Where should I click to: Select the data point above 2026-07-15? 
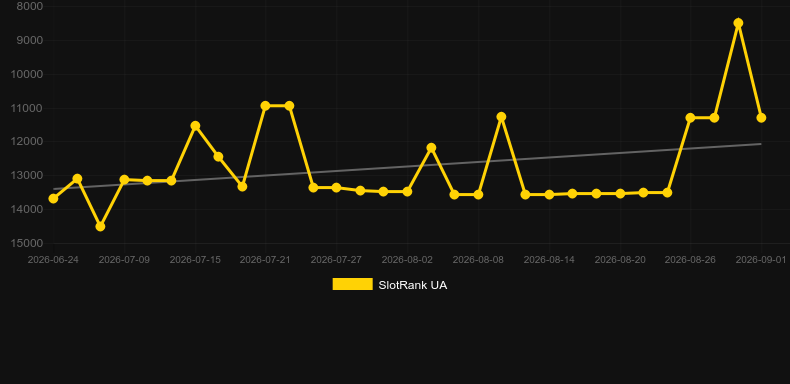pos(195,125)
